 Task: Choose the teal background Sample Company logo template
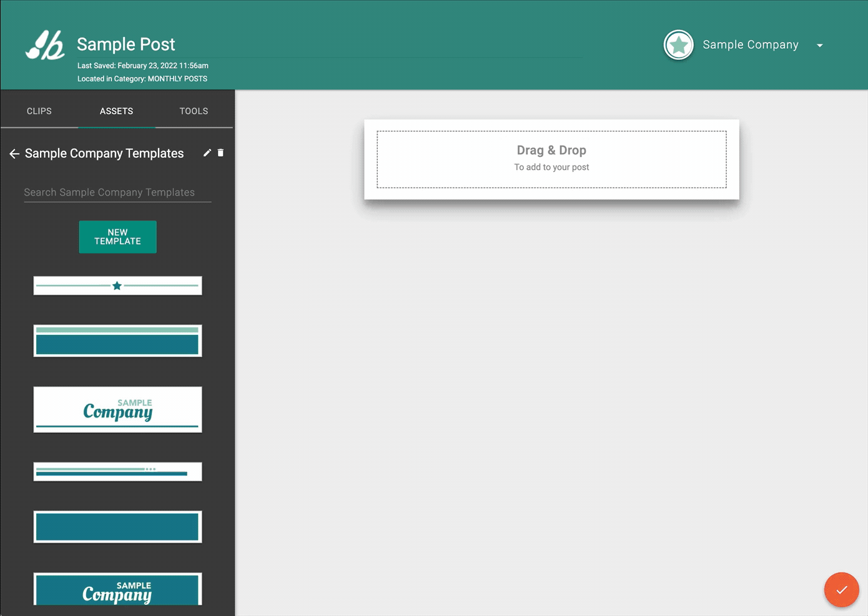pyautogui.click(x=117, y=590)
